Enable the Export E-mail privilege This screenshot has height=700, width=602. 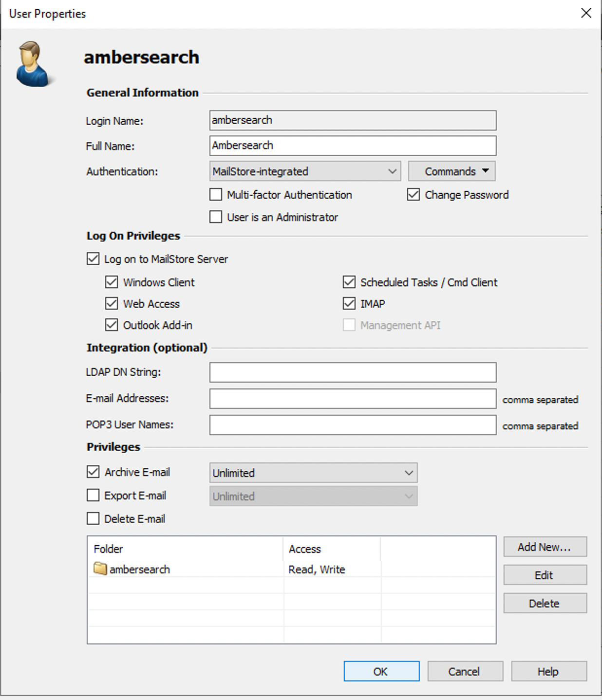tap(93, 496)
